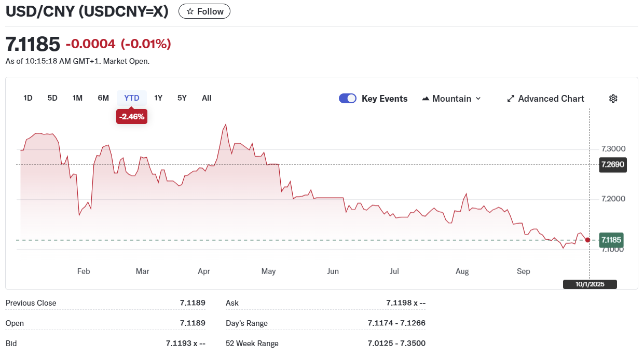Click the Advanced Chart expand arrows icon
Viewport: 644px width, 357px height.
click(511, 99)
